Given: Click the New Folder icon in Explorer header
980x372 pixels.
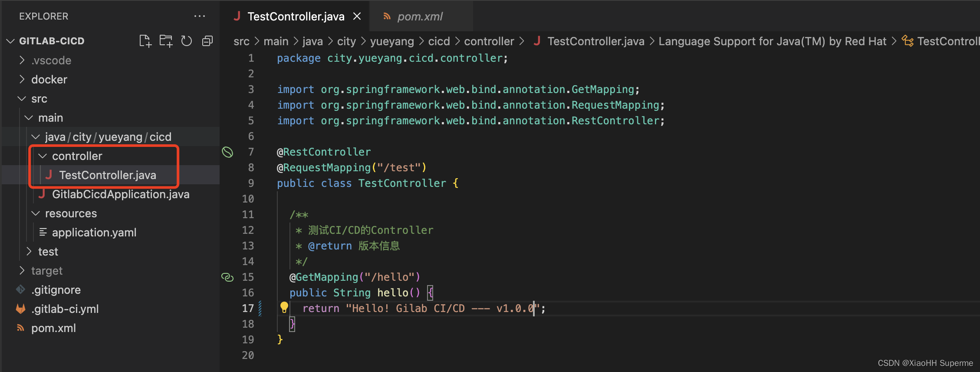Looking at the screenshot, I should 166,41.
